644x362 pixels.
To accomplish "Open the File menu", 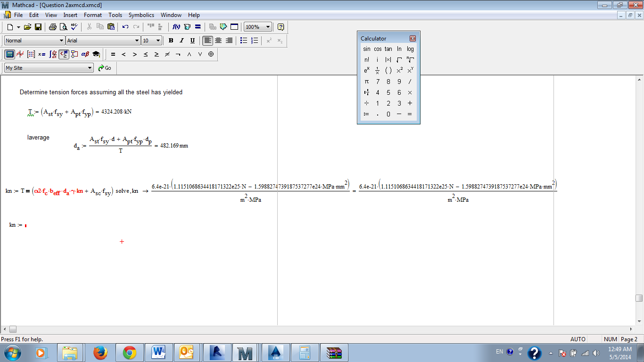I will point(18,15).
